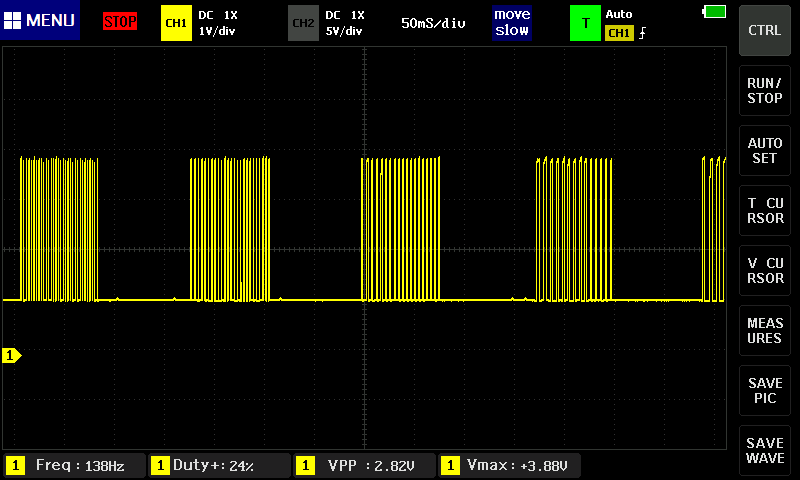The height and width of the screenshot is (480, 800).
Task: Click the red STOP status indicator
Action: click(120, 21)
